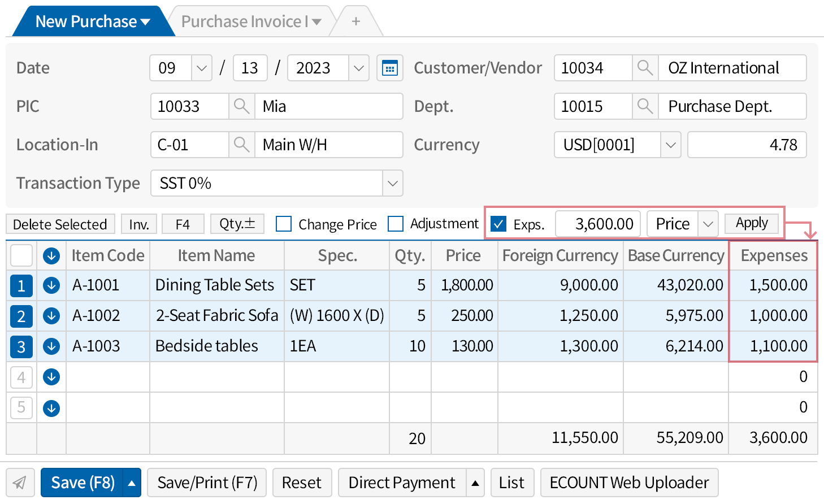Click the down arrow on empty row 4

point(51,377)
